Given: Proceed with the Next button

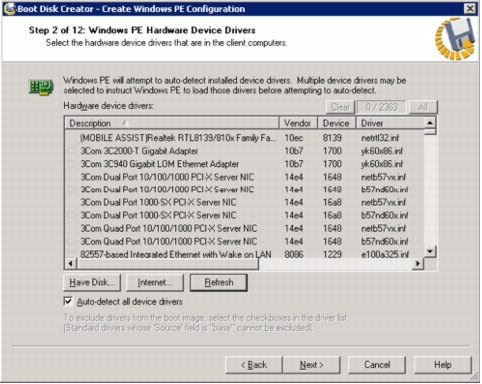Looking at the screenshot, I should (311, 365).
